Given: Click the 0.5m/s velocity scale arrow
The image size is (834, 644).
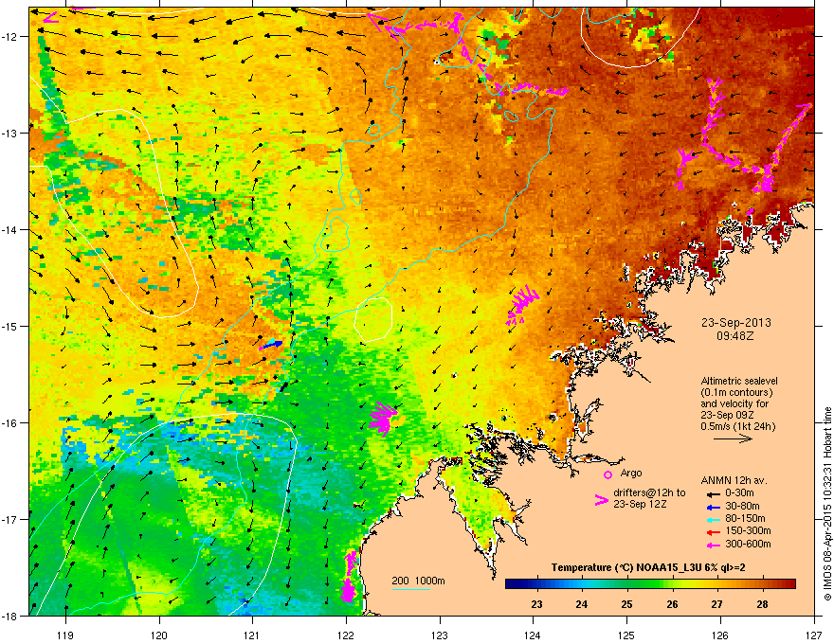Looking at the screenshot, I should pos(733,438).
